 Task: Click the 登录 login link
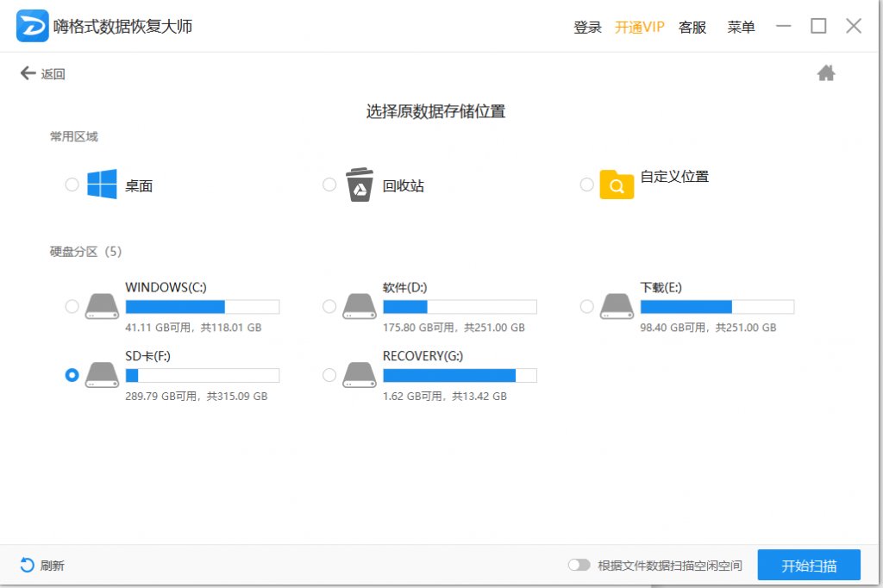[x=588, y=27]
